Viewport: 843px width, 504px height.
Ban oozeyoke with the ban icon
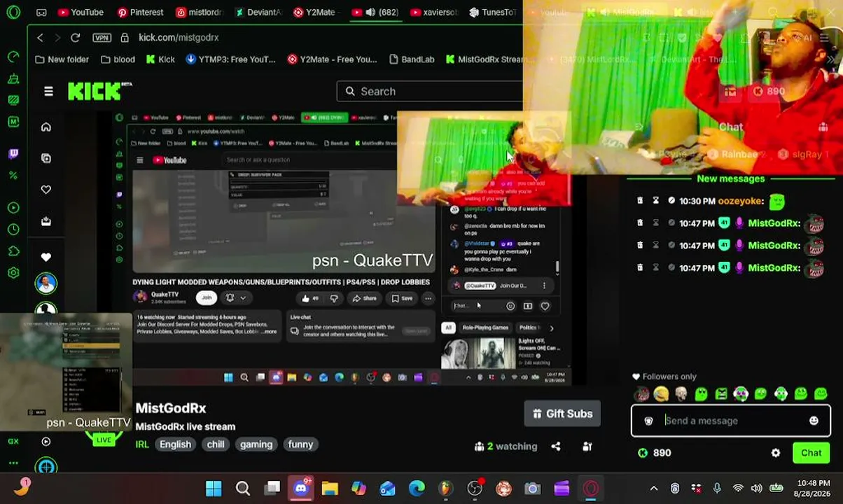671,201
